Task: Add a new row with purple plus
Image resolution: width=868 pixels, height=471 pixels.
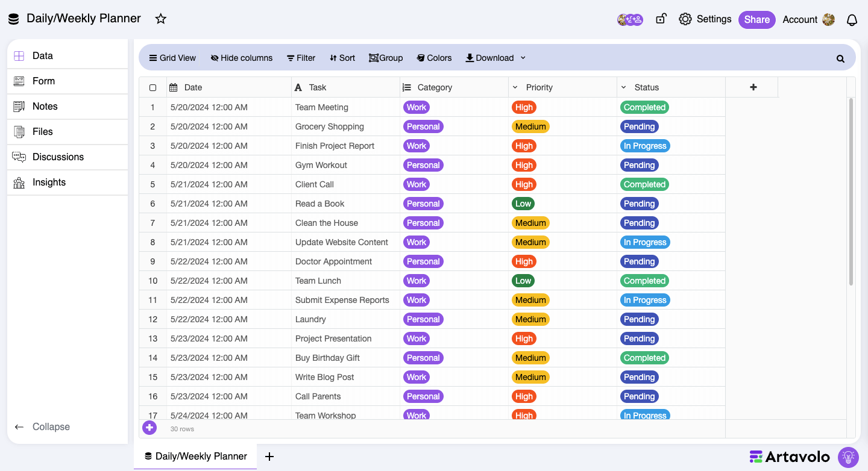Action: click(x=149, y=428)
